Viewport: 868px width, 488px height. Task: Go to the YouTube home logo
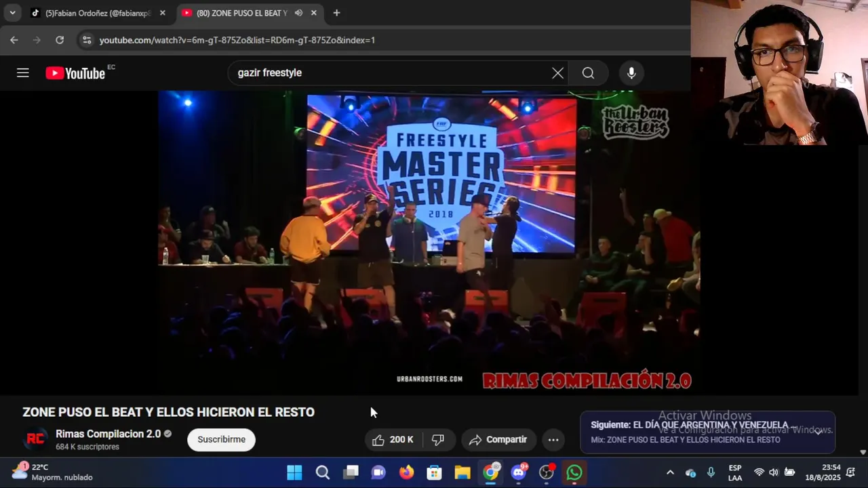[75, 73]
